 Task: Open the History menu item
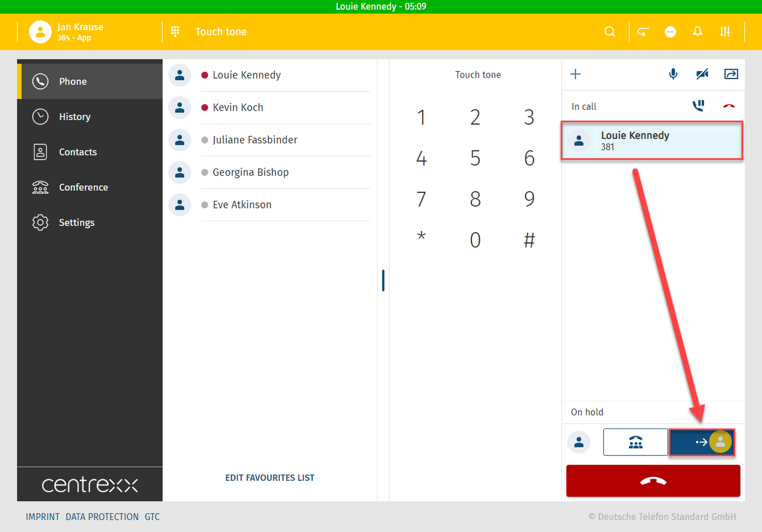75,117
